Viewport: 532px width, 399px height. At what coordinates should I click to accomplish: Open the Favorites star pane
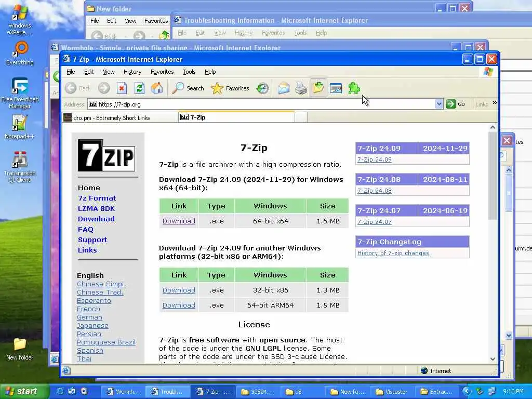(x=230, y=88)
